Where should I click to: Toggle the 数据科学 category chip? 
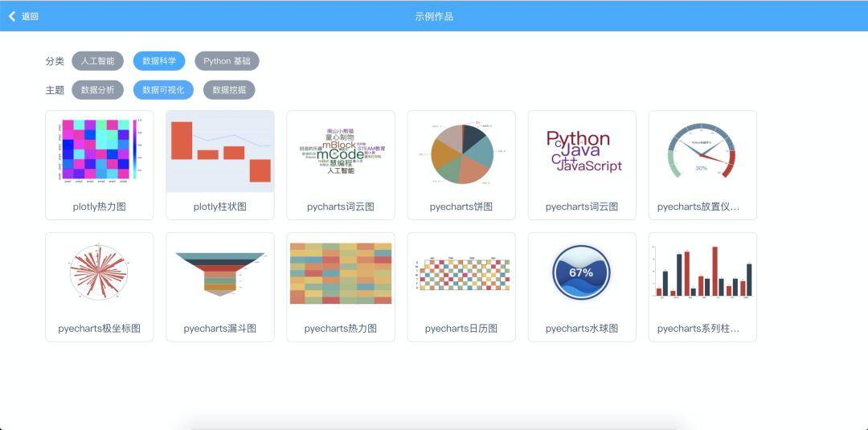159,61
